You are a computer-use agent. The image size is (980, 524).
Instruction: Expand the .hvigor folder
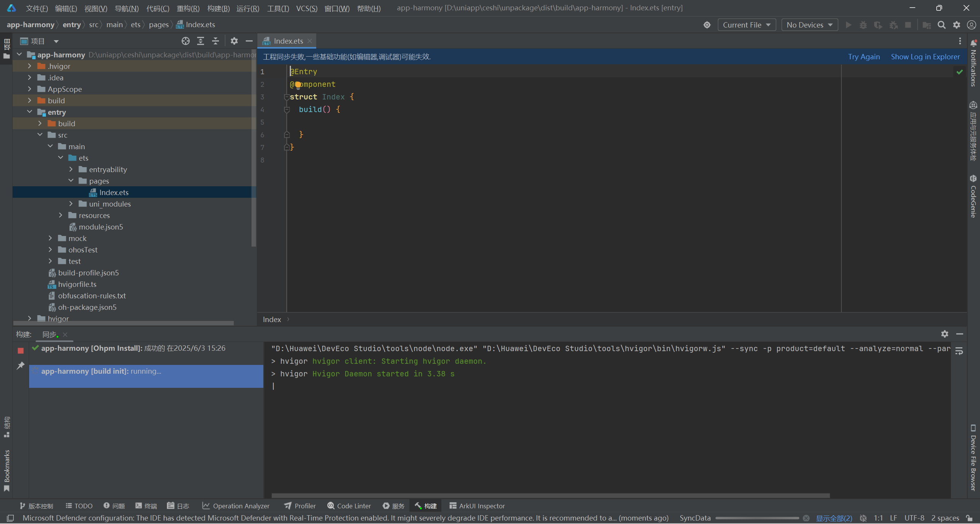(x=29, y=66)
